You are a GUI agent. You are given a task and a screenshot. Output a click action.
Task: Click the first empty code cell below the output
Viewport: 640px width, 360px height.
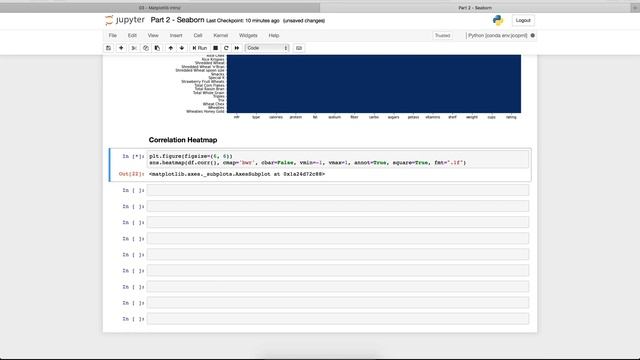[x=338, y=190]
